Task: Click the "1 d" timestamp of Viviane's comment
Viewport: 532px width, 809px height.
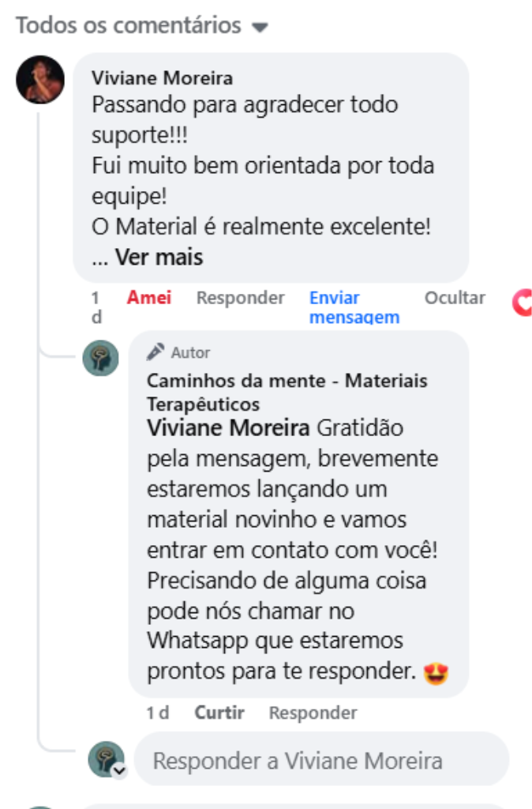Action: pos(96,307)
